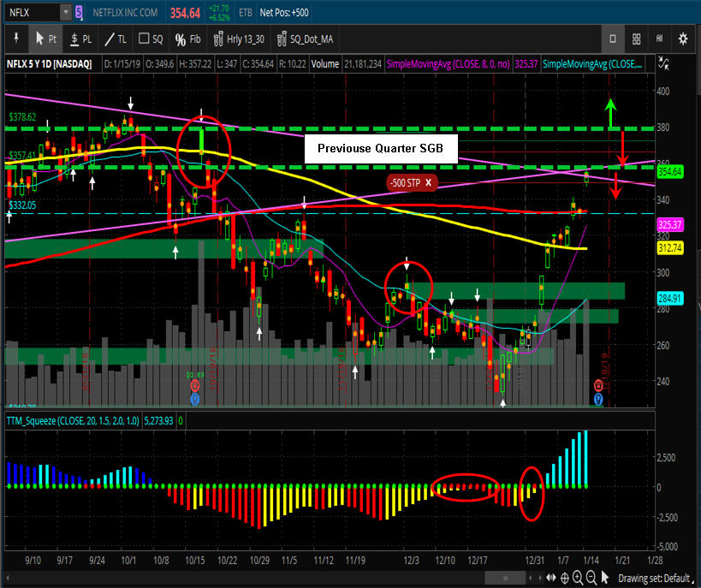This screenshot has height=588, width=701.
Task: Open chart settings gear icon
Action: pos(683,39)
